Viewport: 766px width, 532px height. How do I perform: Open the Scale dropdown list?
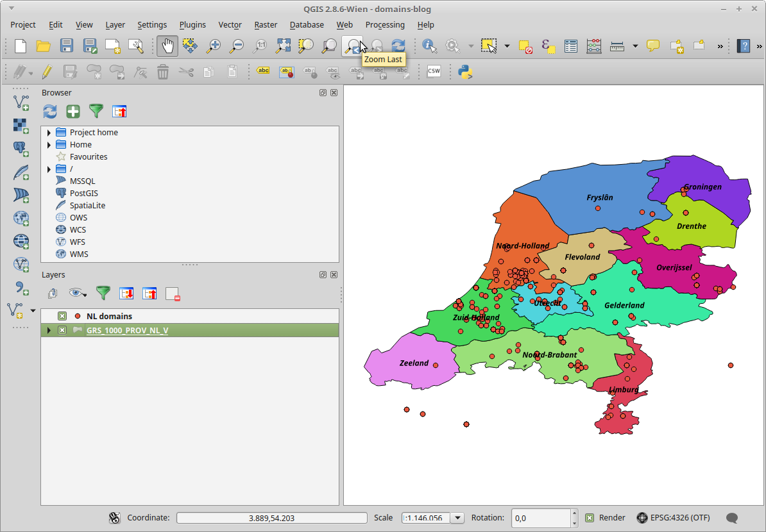[x=457, y=518]
